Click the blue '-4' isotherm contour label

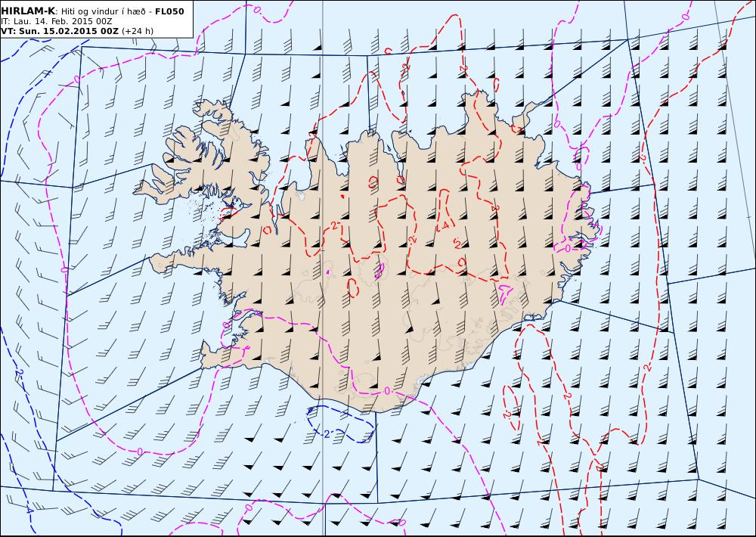[x=29, y=510]
